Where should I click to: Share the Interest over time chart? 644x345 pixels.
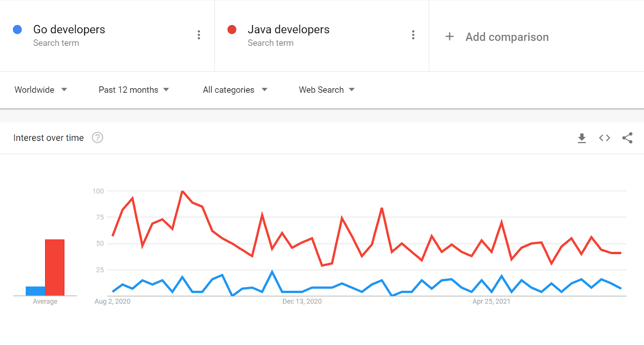point(627,138)
